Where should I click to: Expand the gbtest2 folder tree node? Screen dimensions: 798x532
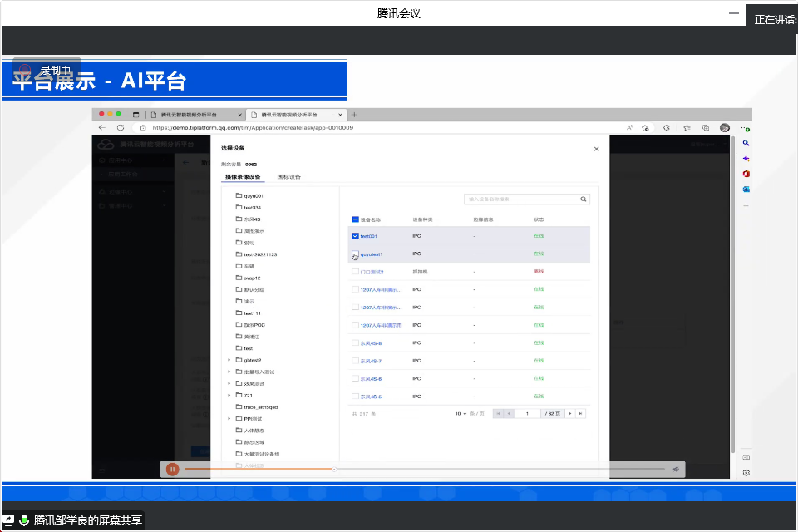point(229,360)
